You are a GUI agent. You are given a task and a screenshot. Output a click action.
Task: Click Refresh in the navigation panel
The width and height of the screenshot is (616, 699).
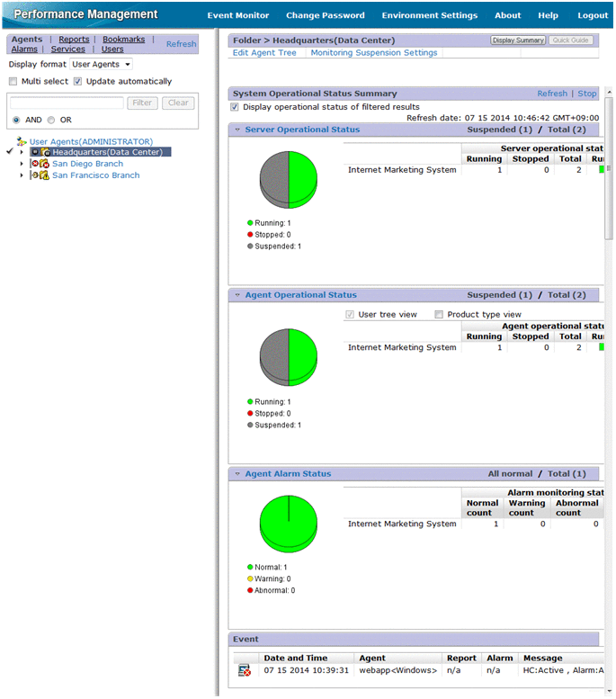click(182, 44)
